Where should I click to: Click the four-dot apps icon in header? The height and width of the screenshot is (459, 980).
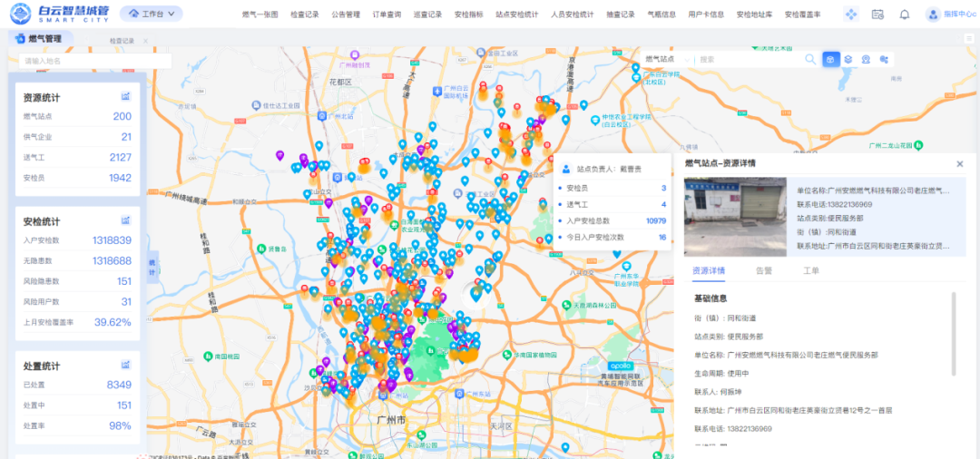(850, 15)
